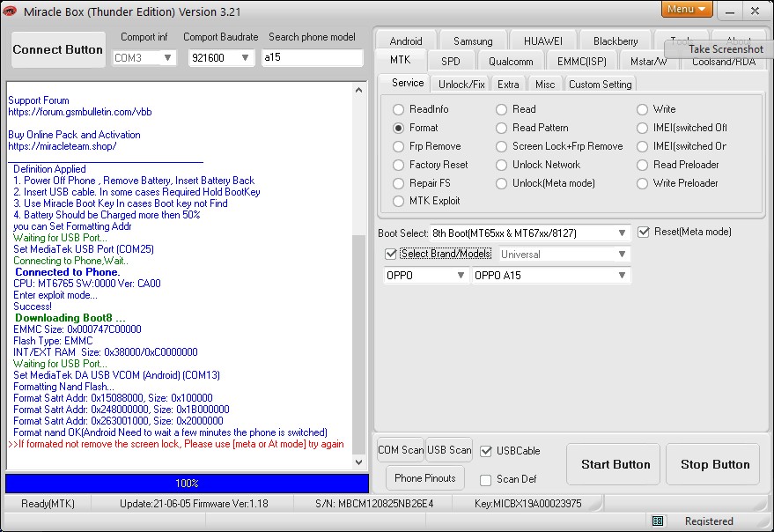Open the Unlock/Fix sub-tab
The height and width of the screenshot is (532, 774).
click(x=461, y=85)
